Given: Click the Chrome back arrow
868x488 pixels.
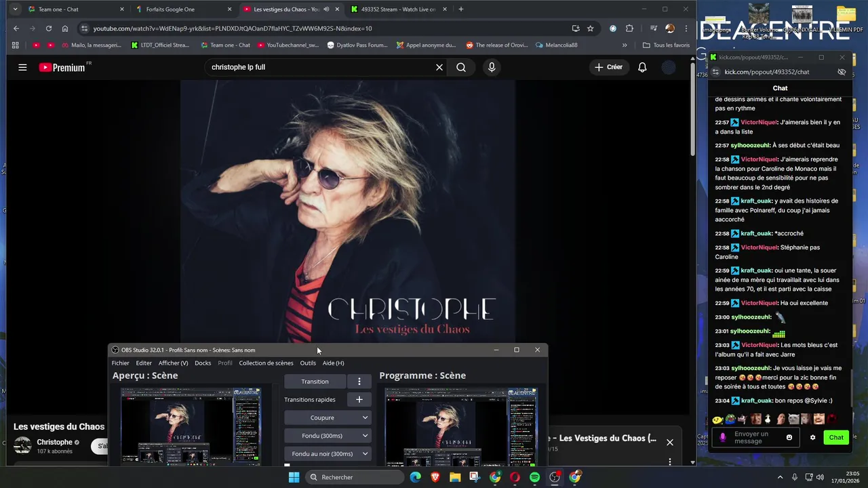Looking at the screenshot, I should click(x=16, y=28).
